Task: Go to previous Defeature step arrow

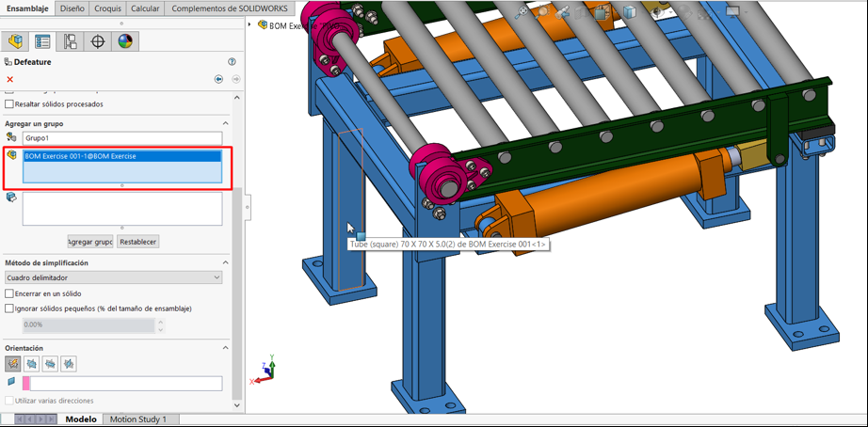Action: [x=218, y=79]
